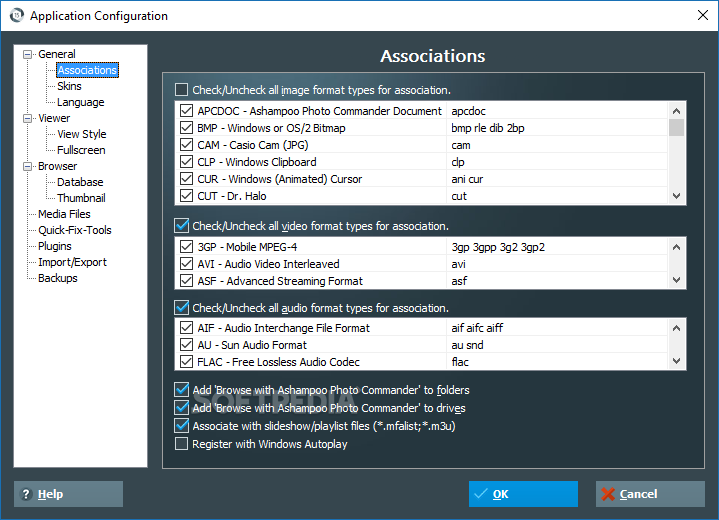Confirm settings with OK button
Image resolution: width=719 pixels, height=520 pixels.
523,494
